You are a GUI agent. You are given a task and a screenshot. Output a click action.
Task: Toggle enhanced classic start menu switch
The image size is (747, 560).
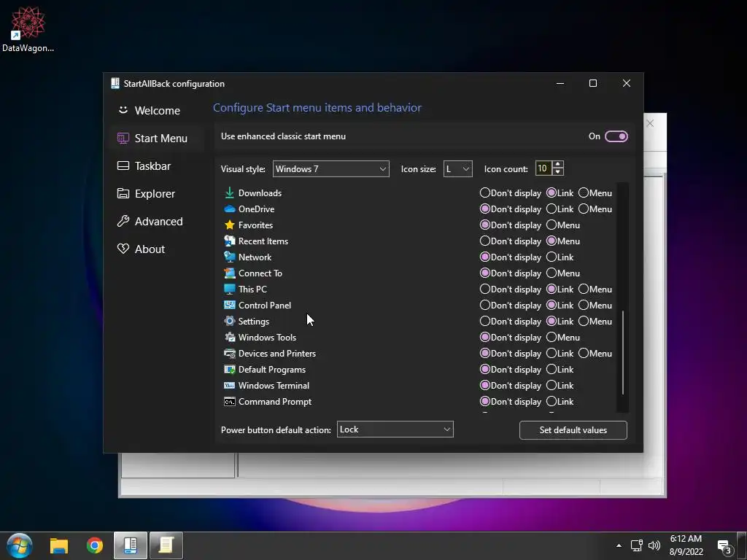(616, 136)
